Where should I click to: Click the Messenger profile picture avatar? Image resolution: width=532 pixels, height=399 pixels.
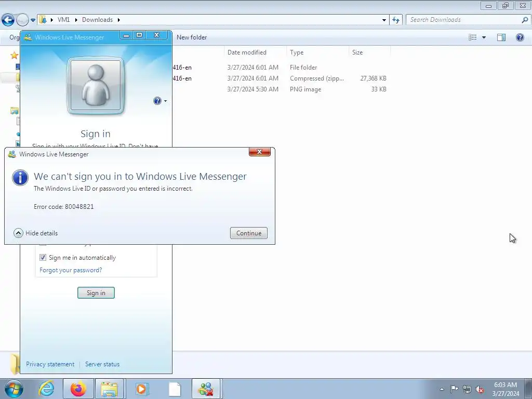(x=96, y=86)
